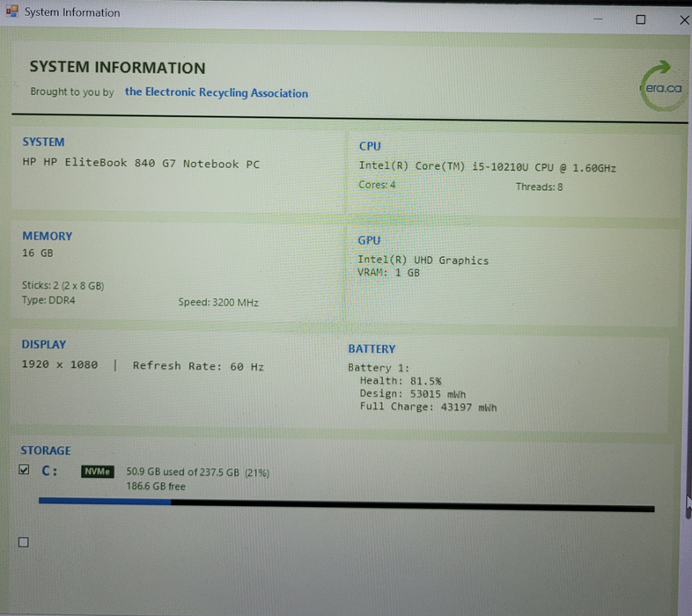Click the STORAGE section heading
The height and width of the screenshot is (616, 692).
click(46, 450)
